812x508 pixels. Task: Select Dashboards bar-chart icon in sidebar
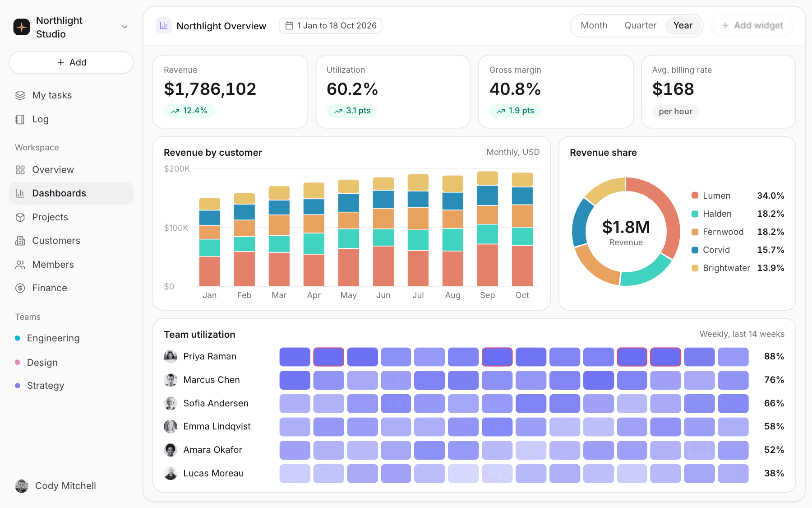(x=20, y=193)
